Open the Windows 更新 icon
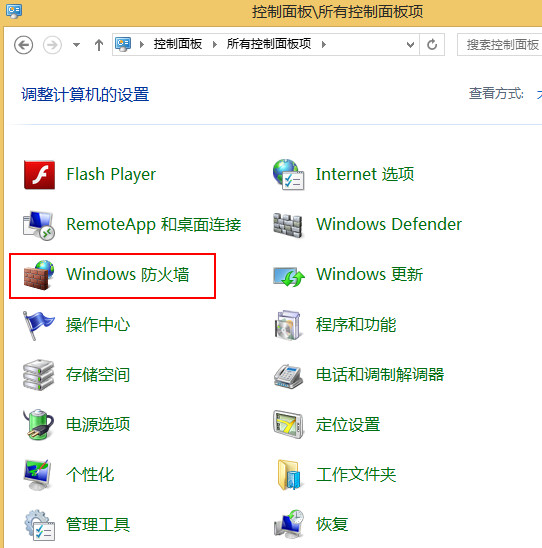Viewport: 542px width, 548px height. coord(288,276)
